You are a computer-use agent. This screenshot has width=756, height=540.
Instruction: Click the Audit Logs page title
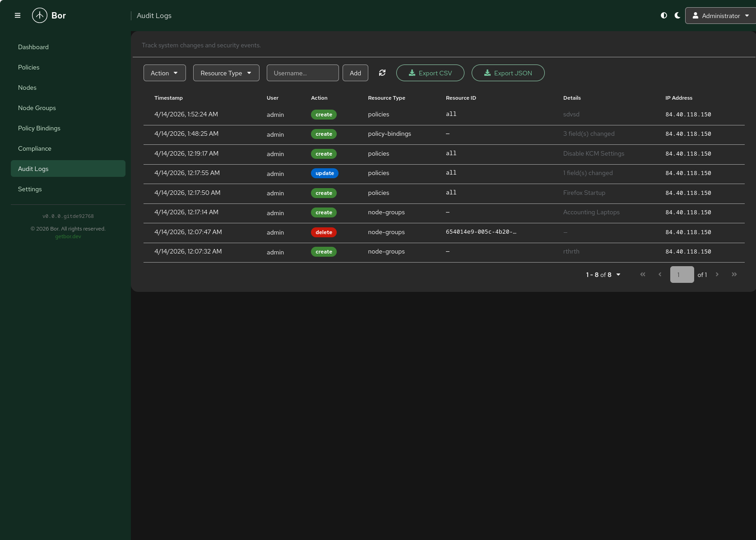coord(154,16)
